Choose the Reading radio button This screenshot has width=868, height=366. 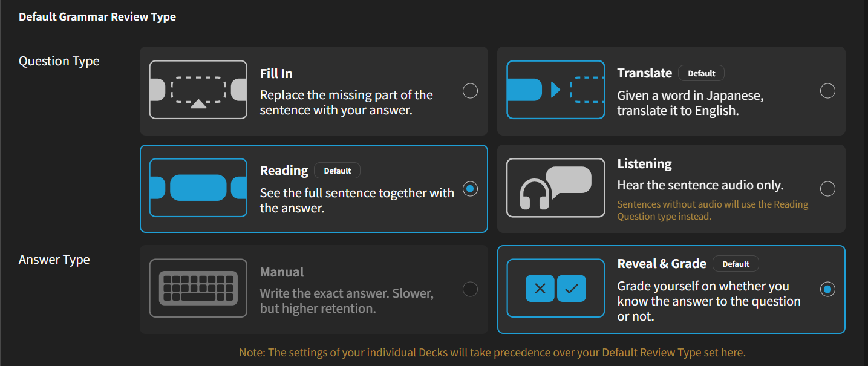[x=470, y=189]
